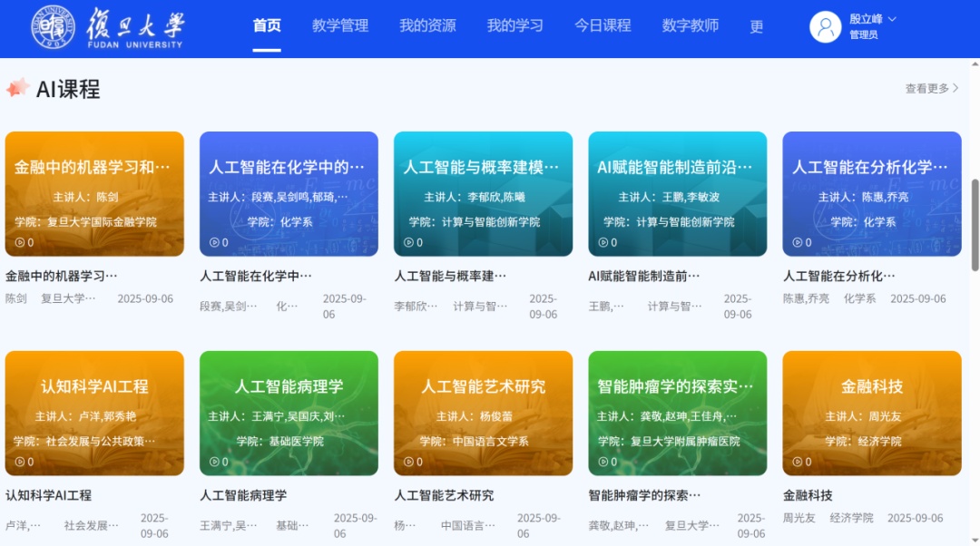The image size is (980, 546).
Task: Click play count icon on 金融中的机器学习 card
Action: [x=19, y=242]
